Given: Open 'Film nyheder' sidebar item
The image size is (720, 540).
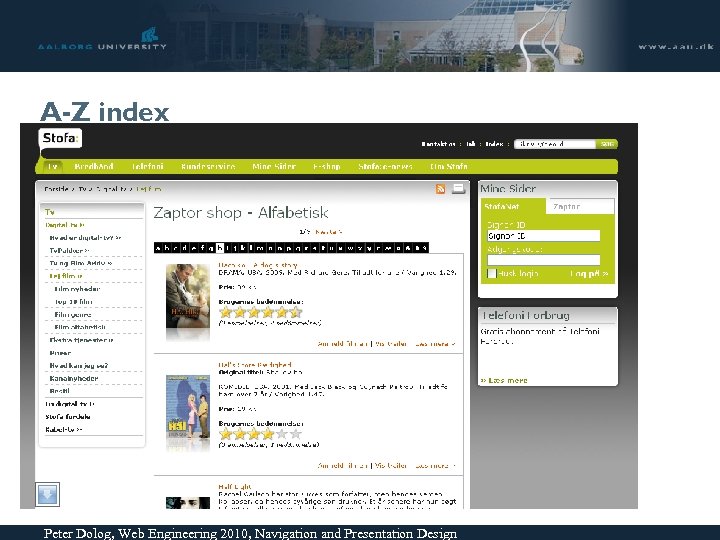Looking at the screenshot, I should coord(77,289).
